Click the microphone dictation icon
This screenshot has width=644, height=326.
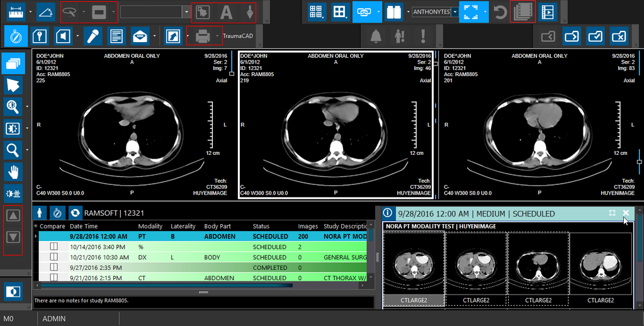pos(93,36)
